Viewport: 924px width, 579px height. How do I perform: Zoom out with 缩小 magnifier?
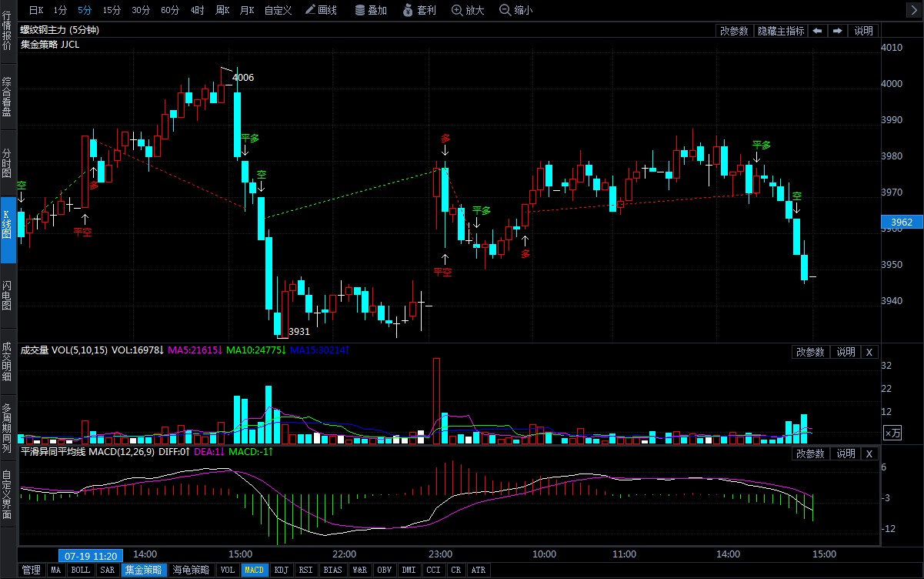(515, 10)
